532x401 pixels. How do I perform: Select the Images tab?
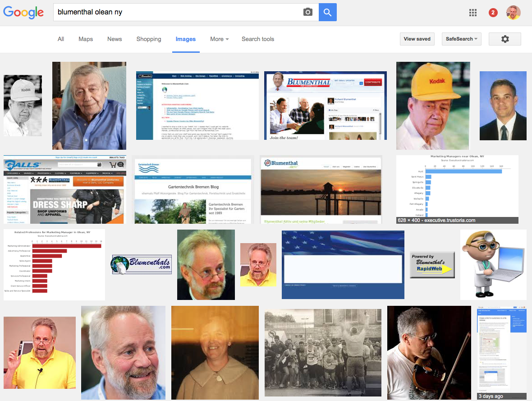click(x=186, y=39)
